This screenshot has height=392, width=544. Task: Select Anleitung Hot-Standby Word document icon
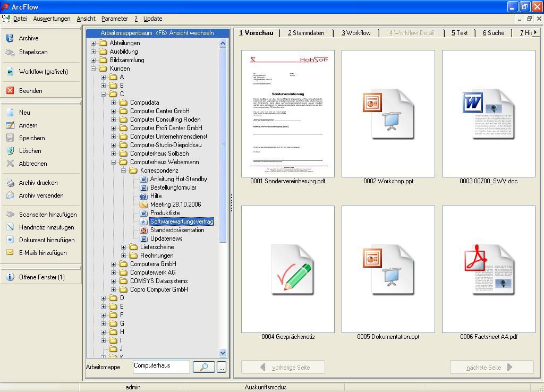[143, 180]
